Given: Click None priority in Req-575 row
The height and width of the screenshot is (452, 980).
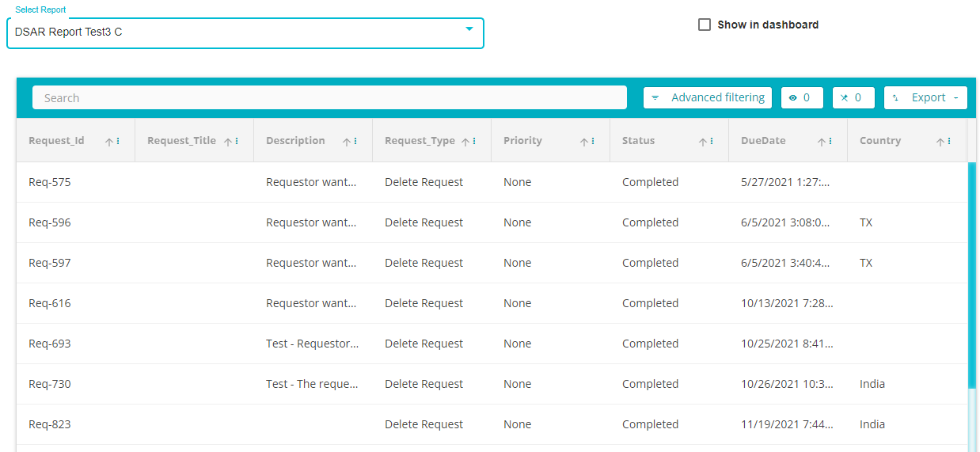Looking at the screenshot, I should (518, 182).
